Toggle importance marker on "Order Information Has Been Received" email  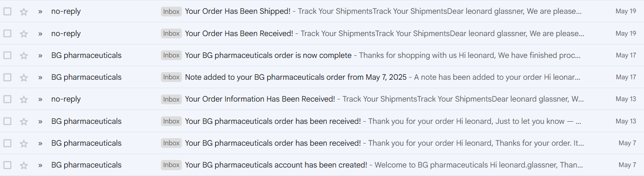(x=40, y=99)
